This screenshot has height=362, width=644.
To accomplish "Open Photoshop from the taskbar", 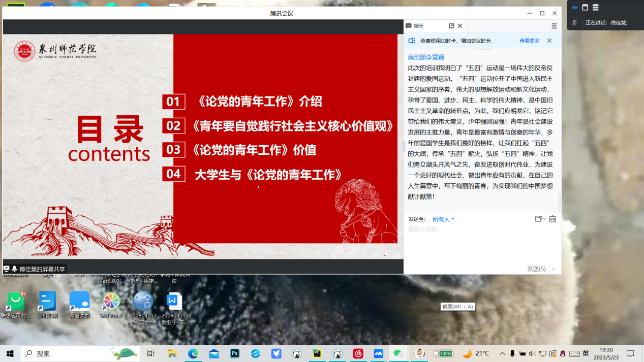I will coord(234,353).
